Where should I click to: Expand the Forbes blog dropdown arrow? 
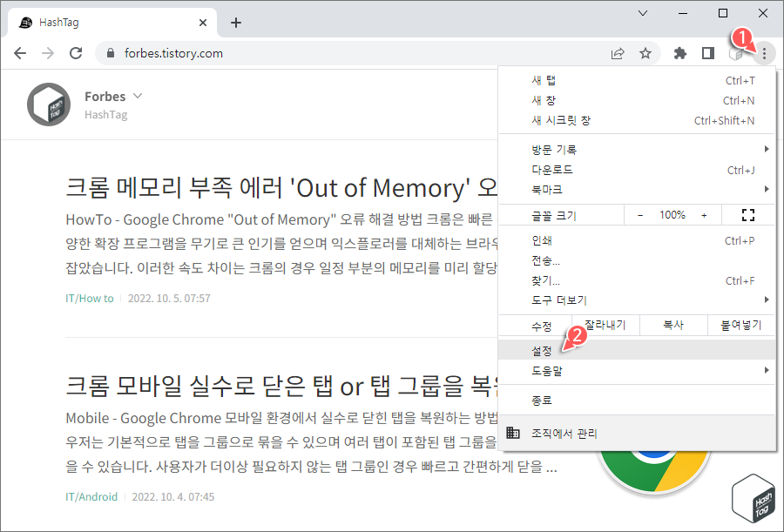(138, 97)
